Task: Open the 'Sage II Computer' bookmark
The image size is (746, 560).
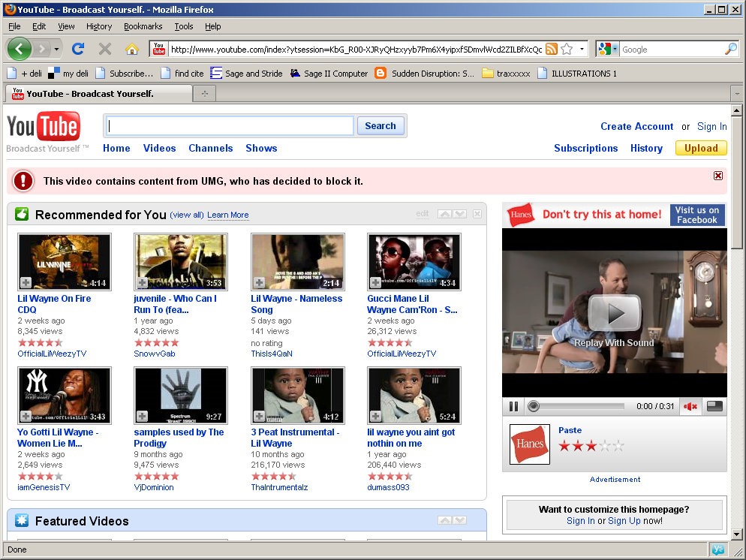Action: (329, 74)
